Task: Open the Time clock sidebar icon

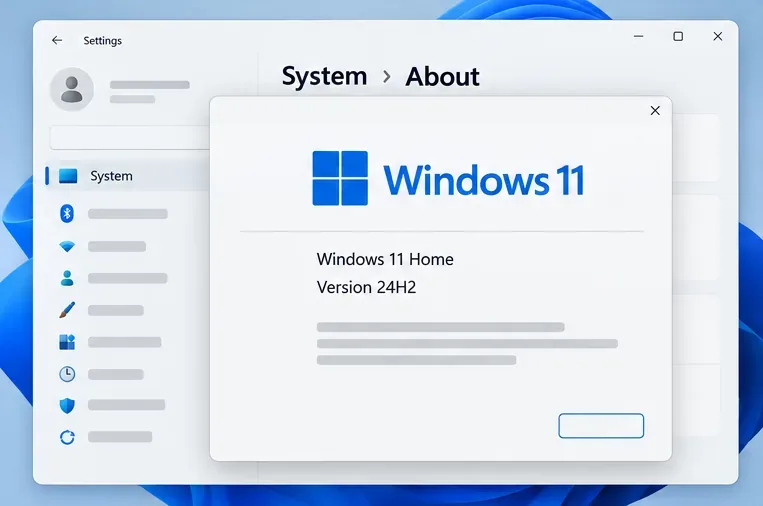Action: 67,374
